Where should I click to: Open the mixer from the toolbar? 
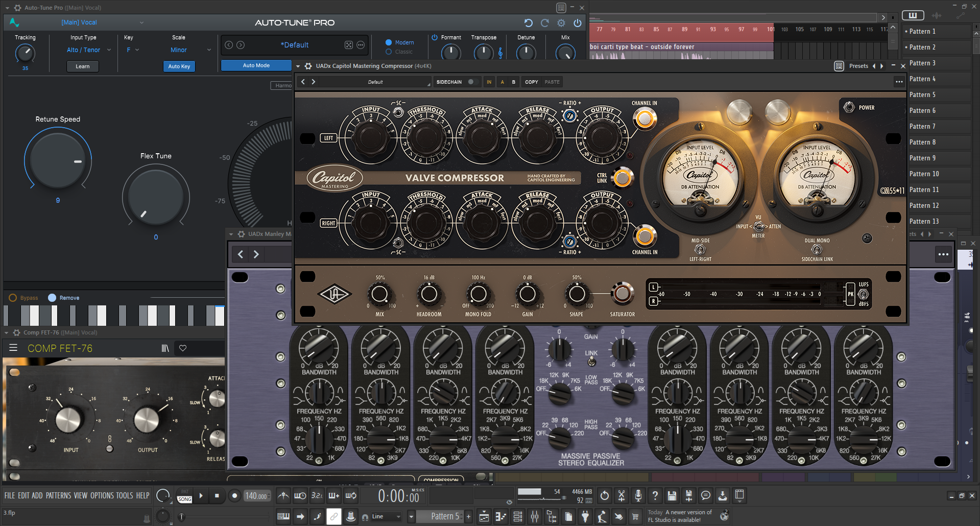pos(535,517)
